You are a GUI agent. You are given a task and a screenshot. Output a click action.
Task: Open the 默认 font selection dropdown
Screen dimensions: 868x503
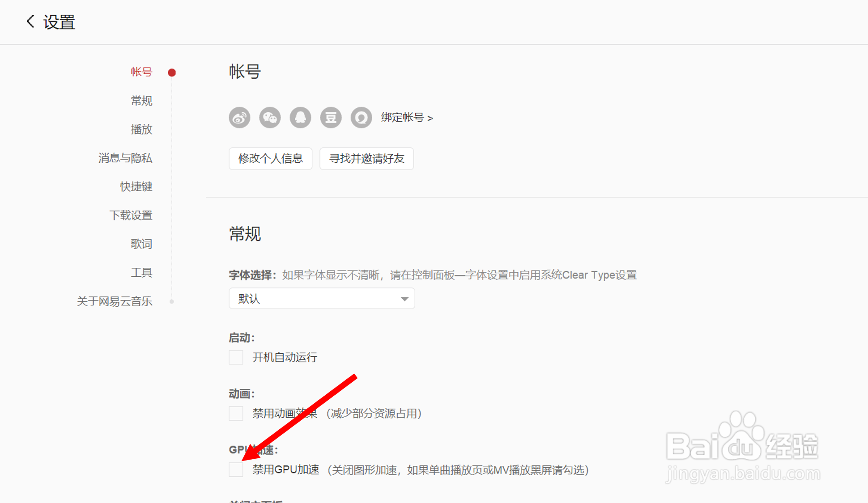pyautogui.click(x=322, y=298)
